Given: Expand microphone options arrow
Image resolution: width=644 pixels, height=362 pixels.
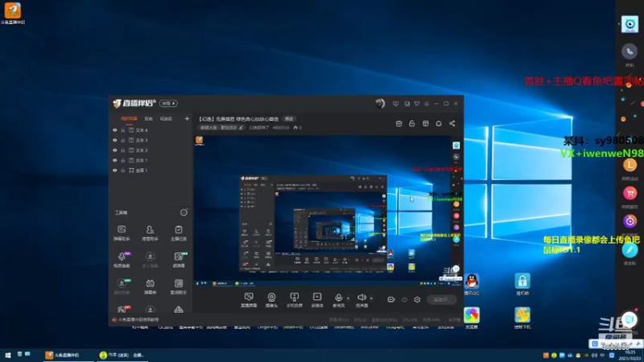Looking at the screenshot, I should 348,298.
